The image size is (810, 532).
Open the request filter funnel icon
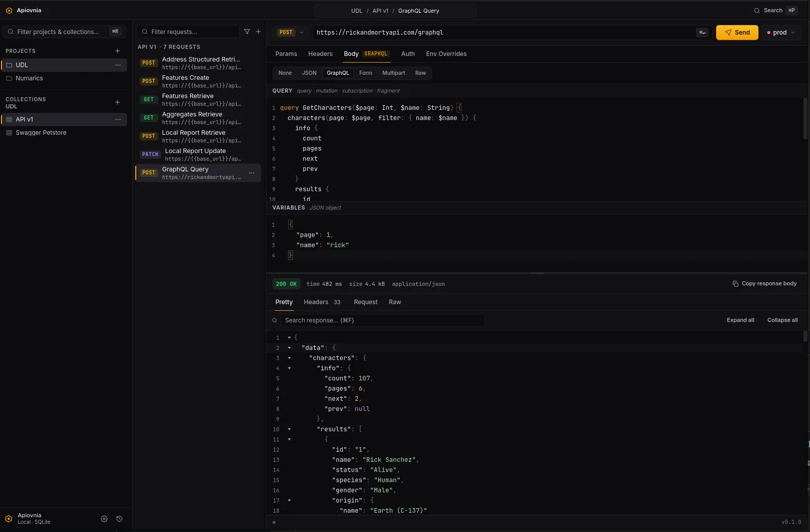[247, 32]
